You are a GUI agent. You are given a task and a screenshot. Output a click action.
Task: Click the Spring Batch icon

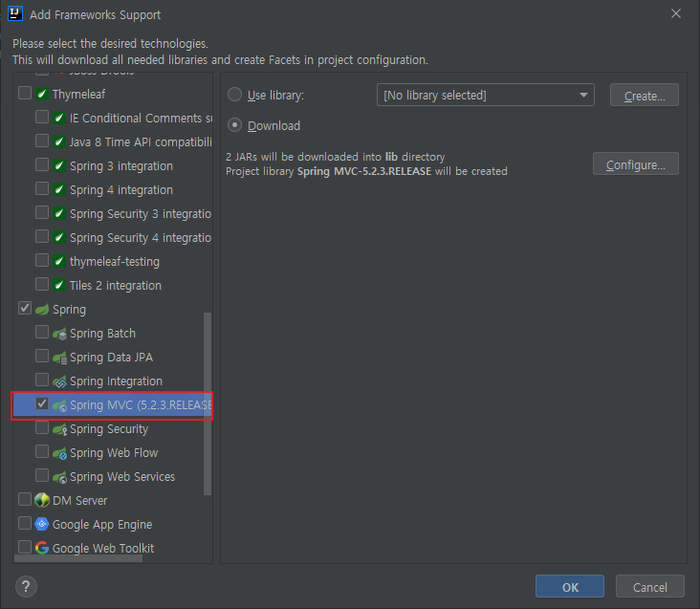pos(59,334)
